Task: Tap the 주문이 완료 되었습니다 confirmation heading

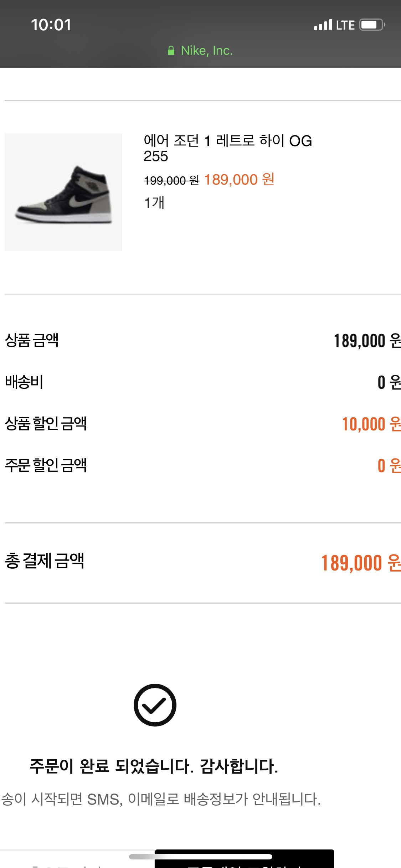Action: (x=154, y=766)
